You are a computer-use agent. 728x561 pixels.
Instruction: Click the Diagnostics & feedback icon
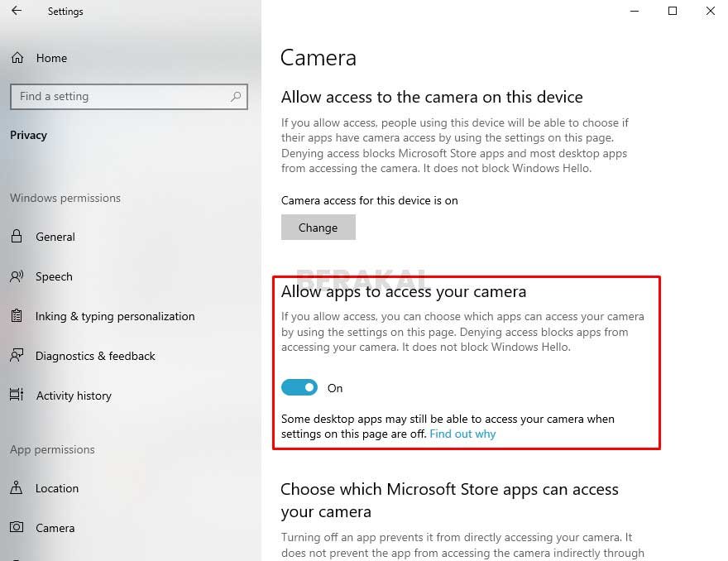click(17, 356)
